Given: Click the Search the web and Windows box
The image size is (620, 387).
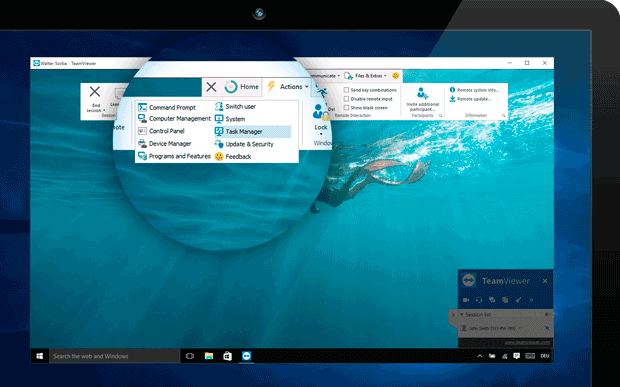Looking at the screenshot, I should [115, 356].
